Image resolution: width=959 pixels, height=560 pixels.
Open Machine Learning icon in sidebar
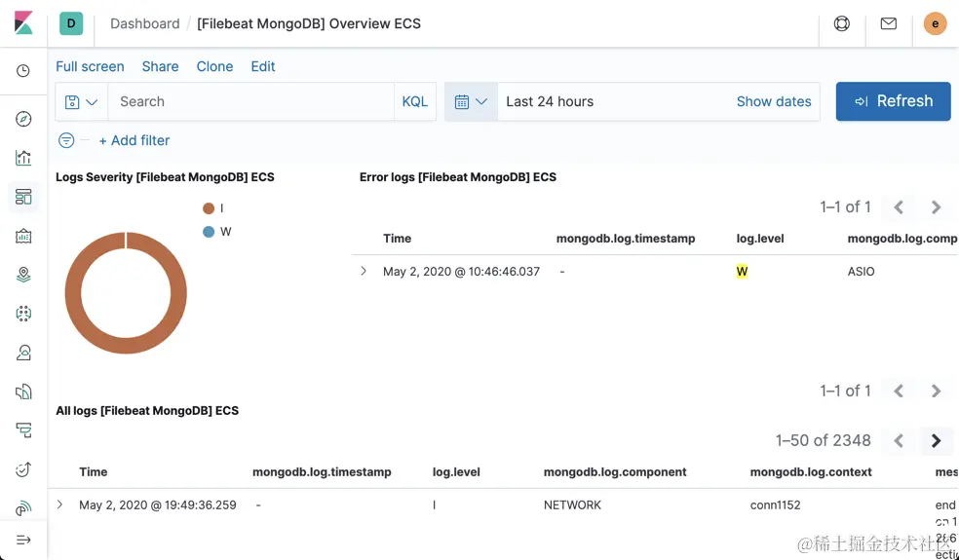23,314
